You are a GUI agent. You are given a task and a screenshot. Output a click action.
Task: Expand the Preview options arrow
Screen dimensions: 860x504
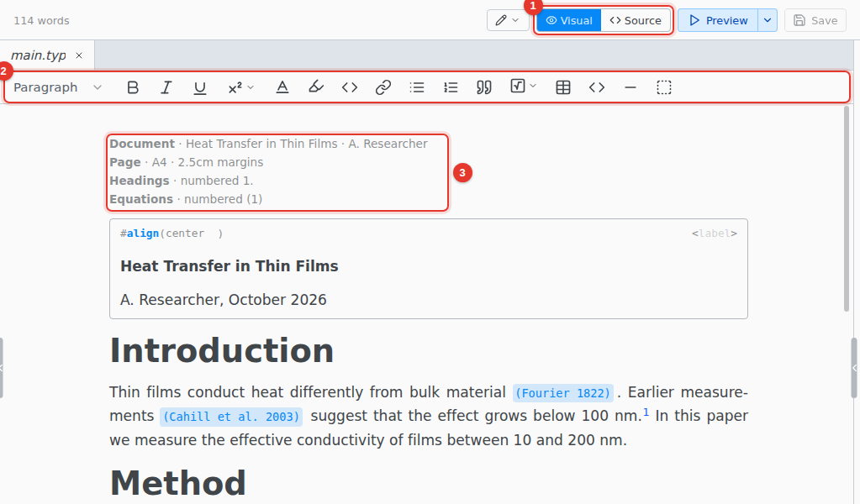click(768, 20)
